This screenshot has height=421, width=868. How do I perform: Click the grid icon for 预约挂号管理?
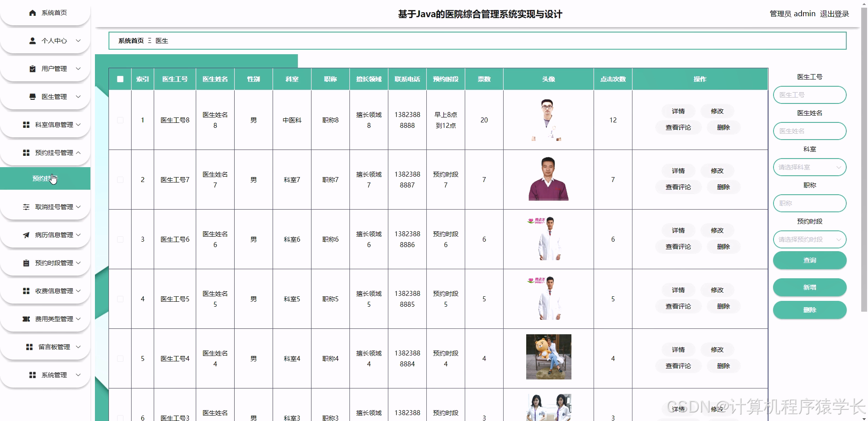pyautogui.click(x=26, y=153)
